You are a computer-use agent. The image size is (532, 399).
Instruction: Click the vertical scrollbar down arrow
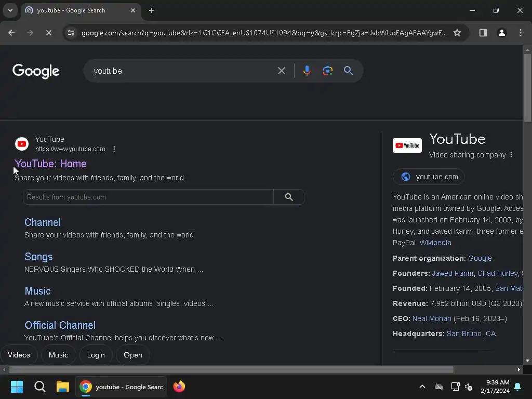pyautogui.click(x=528, y=361)
